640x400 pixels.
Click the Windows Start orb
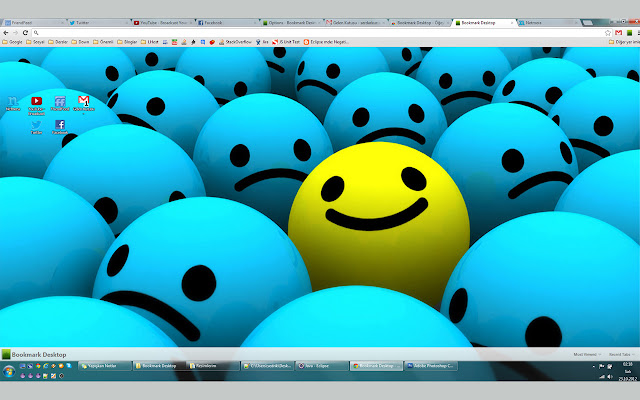coord(9,371)
